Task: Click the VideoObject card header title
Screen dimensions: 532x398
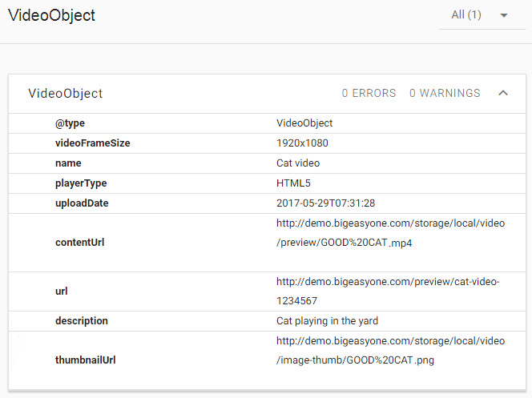Action: point(66,94)
